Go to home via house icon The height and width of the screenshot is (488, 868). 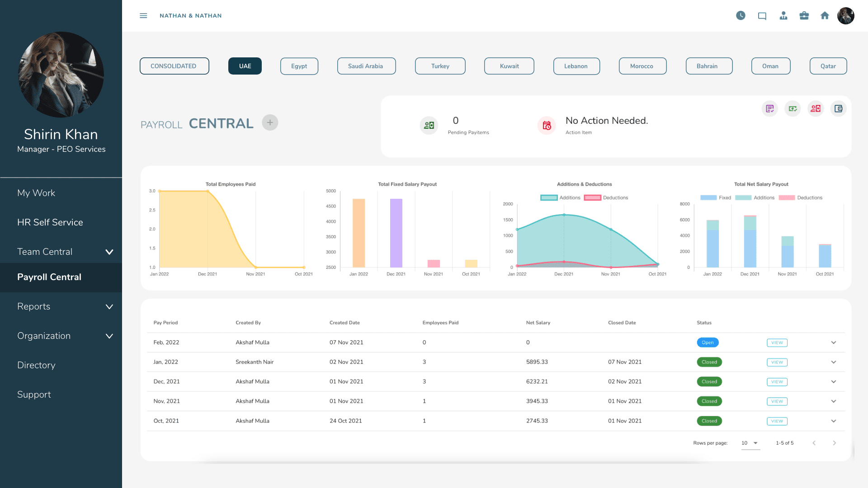[x=825, y=16]
